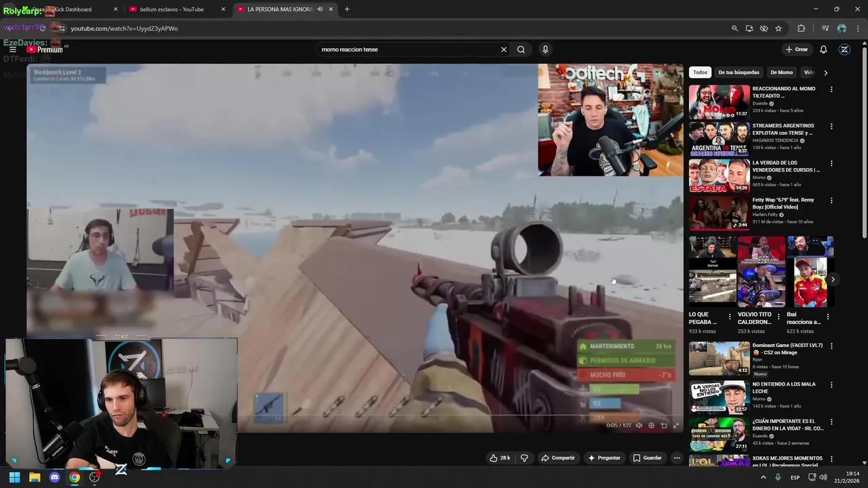Open Chrome extensions puzzle icon
The height and width of the screenshot is (488, 868).
coord(802,28)
